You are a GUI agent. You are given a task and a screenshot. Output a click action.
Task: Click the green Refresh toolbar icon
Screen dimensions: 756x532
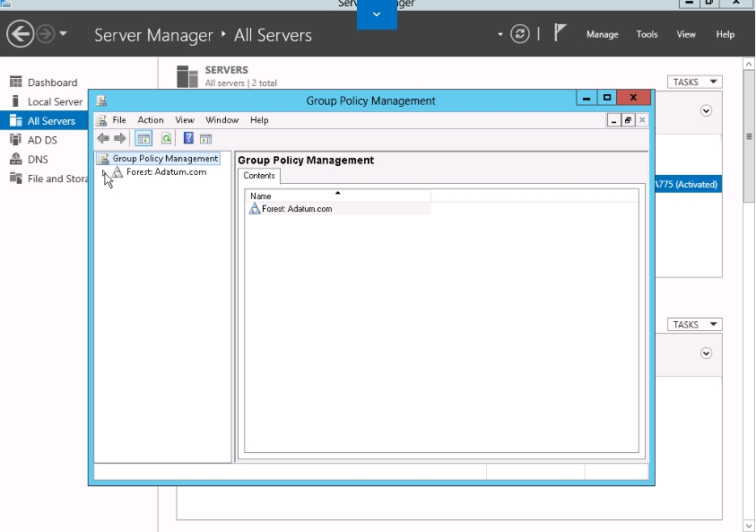[166, 139]
